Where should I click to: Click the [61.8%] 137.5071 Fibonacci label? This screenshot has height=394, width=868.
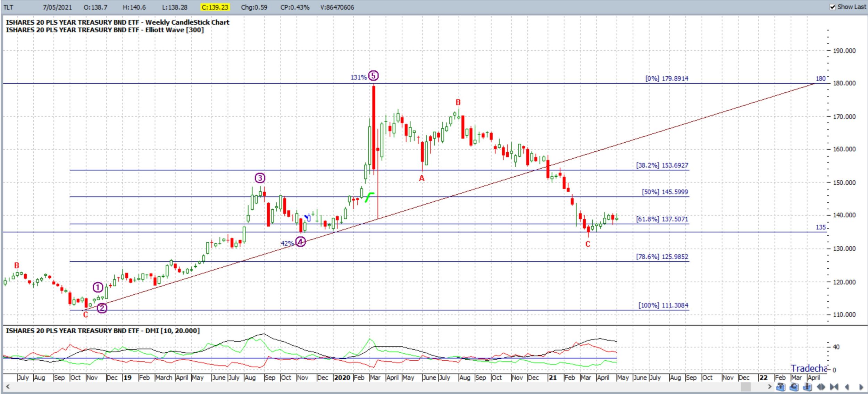662,219
